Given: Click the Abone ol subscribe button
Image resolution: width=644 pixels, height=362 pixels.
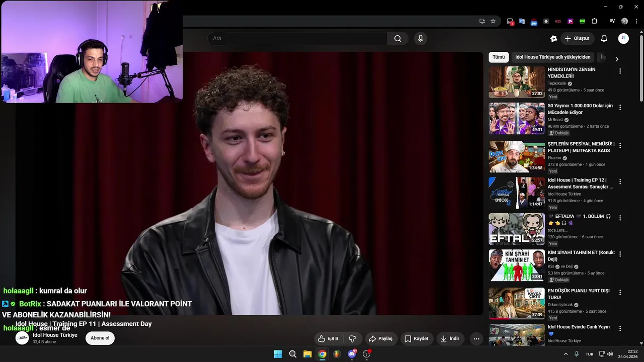Looking at the screenshot, I should point(100,338).
